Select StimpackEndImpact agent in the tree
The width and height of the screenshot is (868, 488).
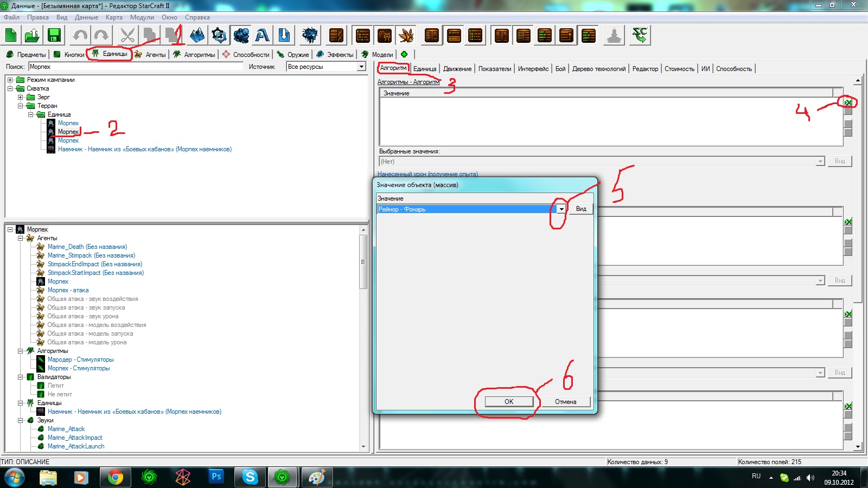95,264
